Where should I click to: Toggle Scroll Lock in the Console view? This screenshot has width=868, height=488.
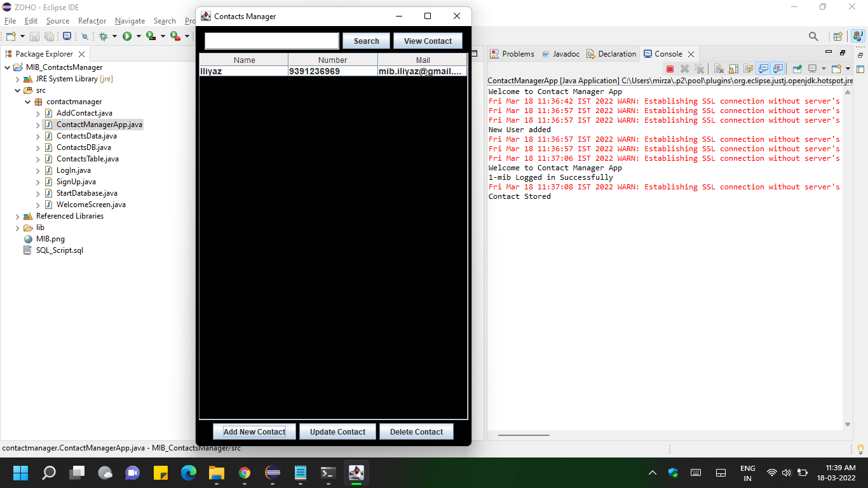(733, 68)
